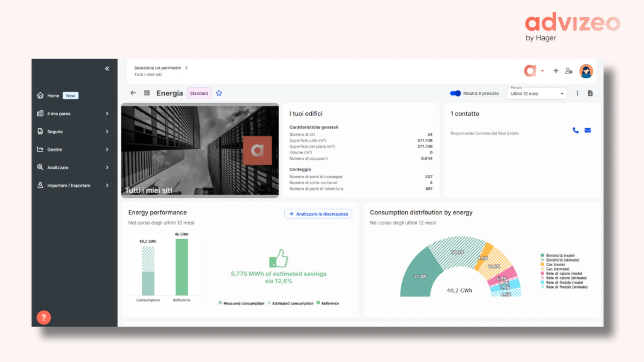Click the export document icon top right
The image size is (644, 362).
(x=590, y=93)
